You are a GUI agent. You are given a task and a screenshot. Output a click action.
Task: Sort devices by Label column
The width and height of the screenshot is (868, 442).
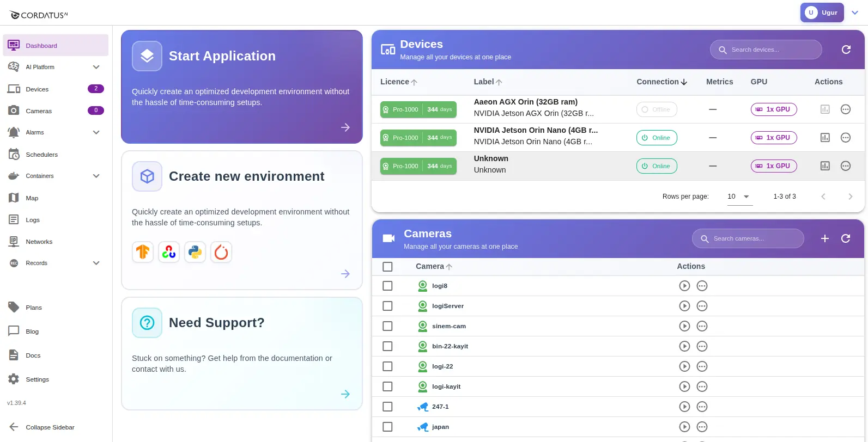(x=488, y=82)
